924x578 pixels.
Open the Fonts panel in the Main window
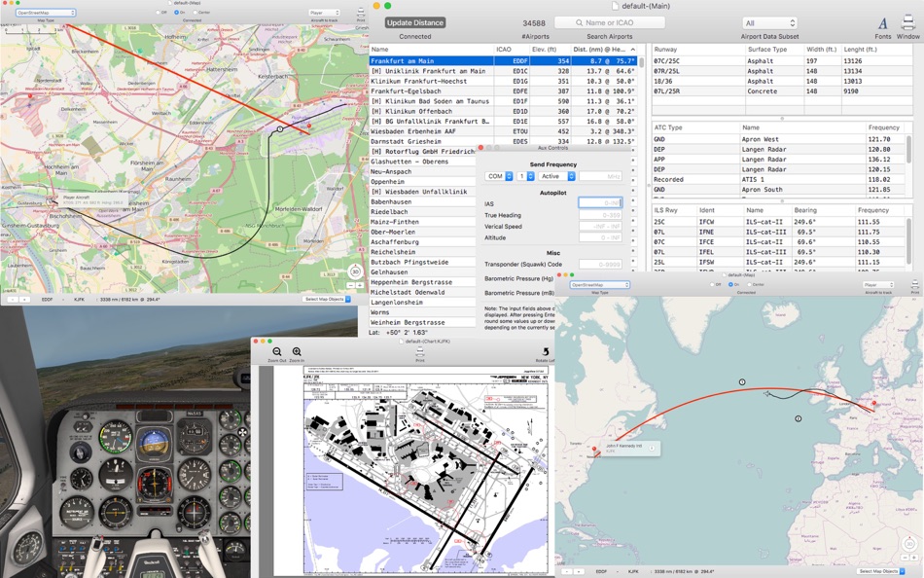point(883,23)
